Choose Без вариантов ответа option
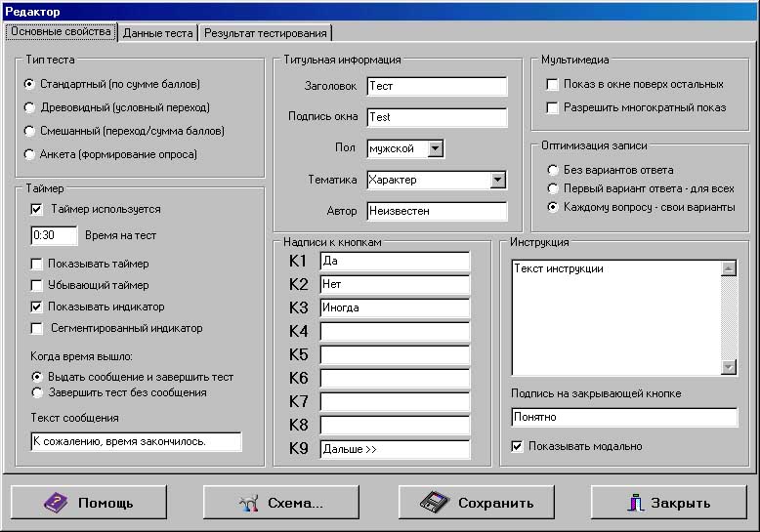The image size is (760, 532). point(553,170)
